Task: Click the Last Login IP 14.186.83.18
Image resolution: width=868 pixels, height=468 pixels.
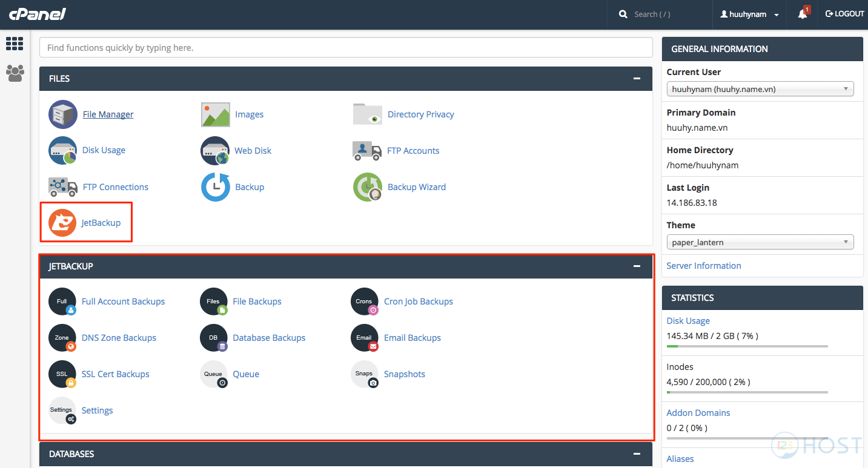Action: tap(692, 203)
